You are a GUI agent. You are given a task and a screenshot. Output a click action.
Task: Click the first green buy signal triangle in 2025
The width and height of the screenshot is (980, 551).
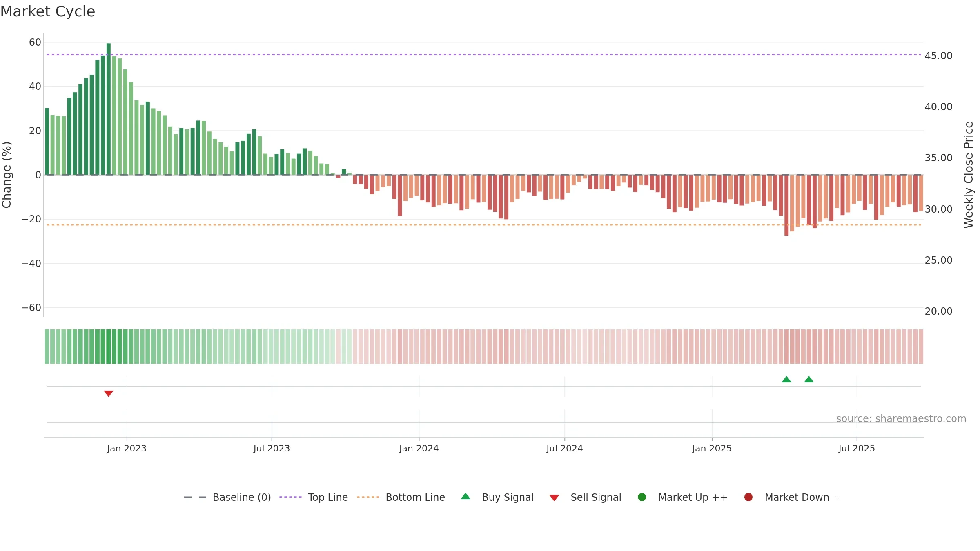(786, 379)
